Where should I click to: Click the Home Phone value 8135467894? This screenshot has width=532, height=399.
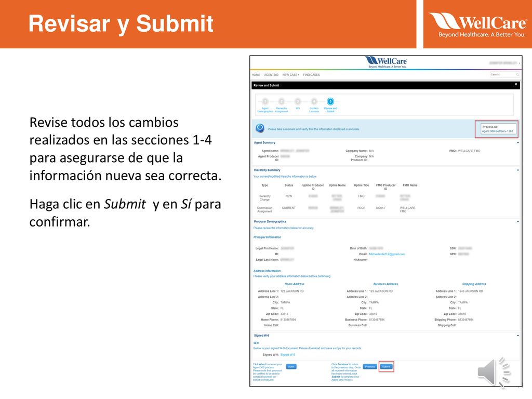click(x=288, y=320)
